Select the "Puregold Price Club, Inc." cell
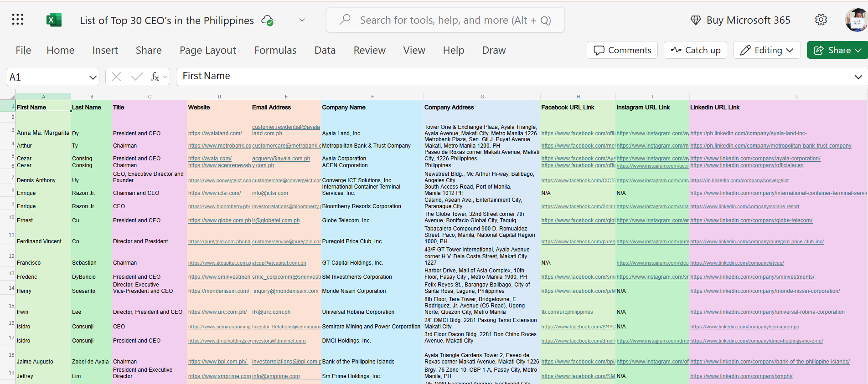Image resolution: width=868 pixels, height=384 pixels. [x=372, y=236]
